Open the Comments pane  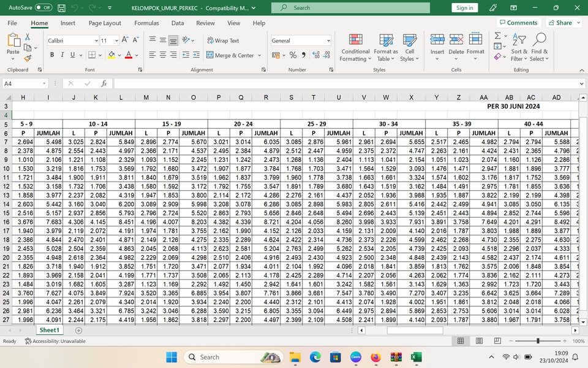pyautogui.click(x=519, y=23)
